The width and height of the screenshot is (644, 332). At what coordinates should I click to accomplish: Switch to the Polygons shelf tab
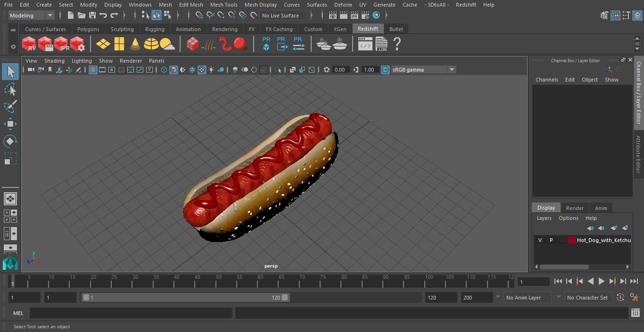88,29
